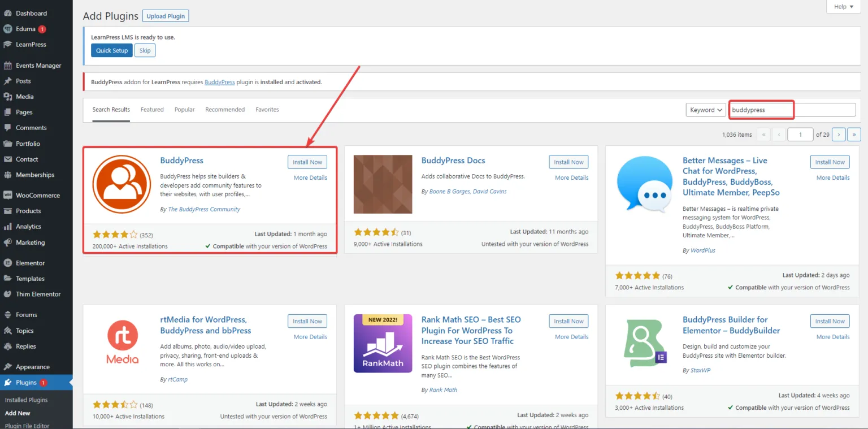This screenshot has width=868, height=429.
Task: Click the 1,036 items count text
Action: pos(737,135)
